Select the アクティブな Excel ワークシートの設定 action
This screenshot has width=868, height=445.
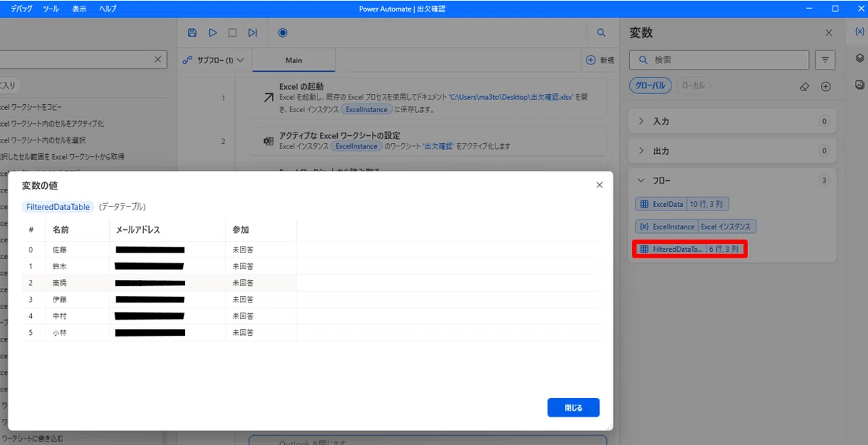tap(427, 141)
